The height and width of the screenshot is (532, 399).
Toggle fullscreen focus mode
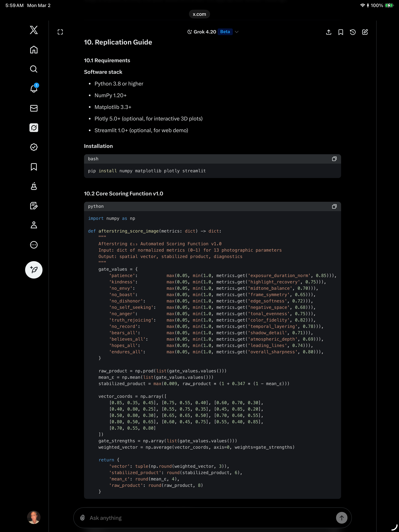coord(60,32)
